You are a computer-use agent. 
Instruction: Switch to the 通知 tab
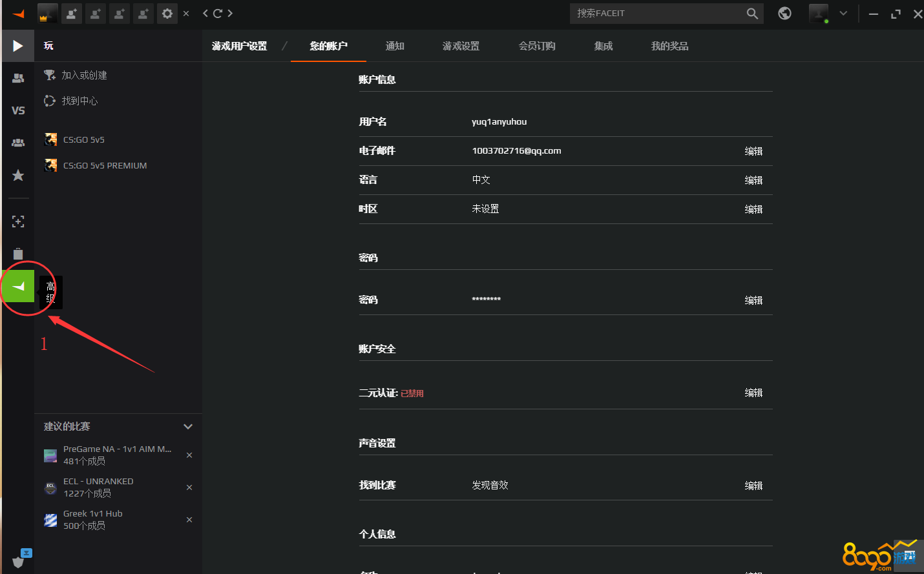(x=395, y=46)
